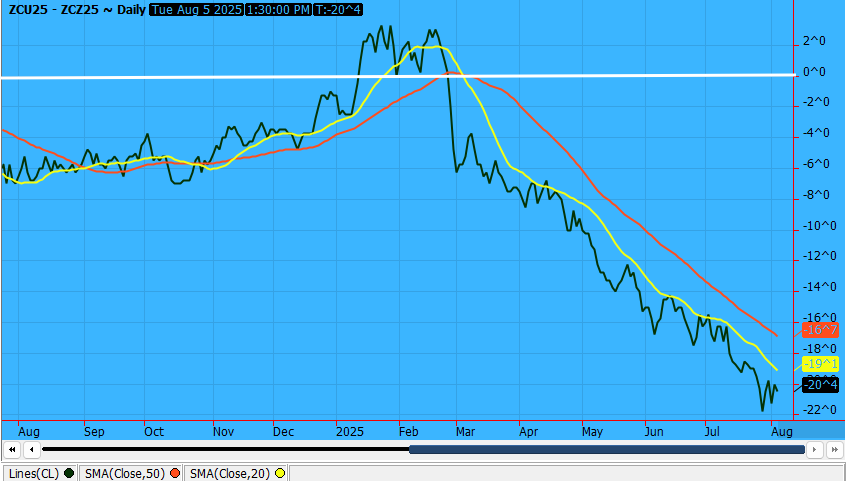Click the 2025 marker on time axis
The height and width of the screenshot is (481, 847).
[350, 432]
